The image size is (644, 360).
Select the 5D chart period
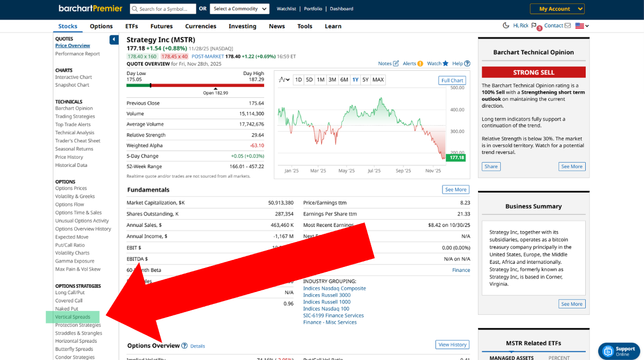pyautogui.click(x=309, y=79)
